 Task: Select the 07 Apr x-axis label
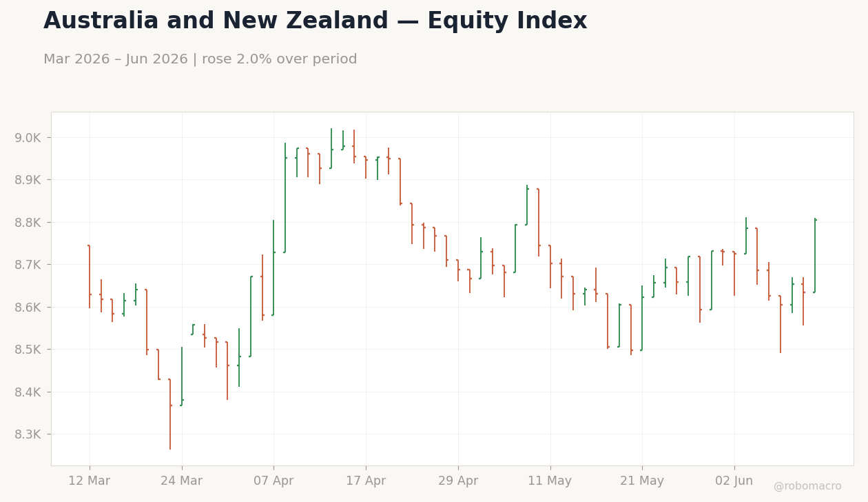click(273, 481)
